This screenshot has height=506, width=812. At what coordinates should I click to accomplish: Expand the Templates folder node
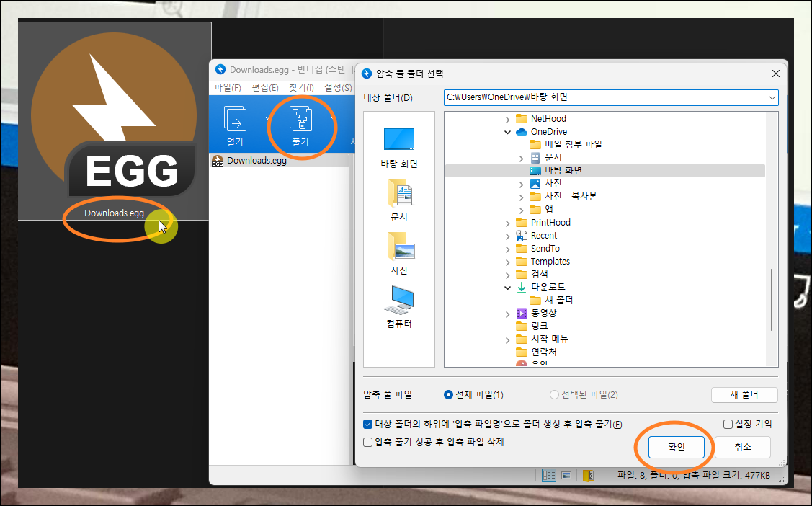point(507,262)
